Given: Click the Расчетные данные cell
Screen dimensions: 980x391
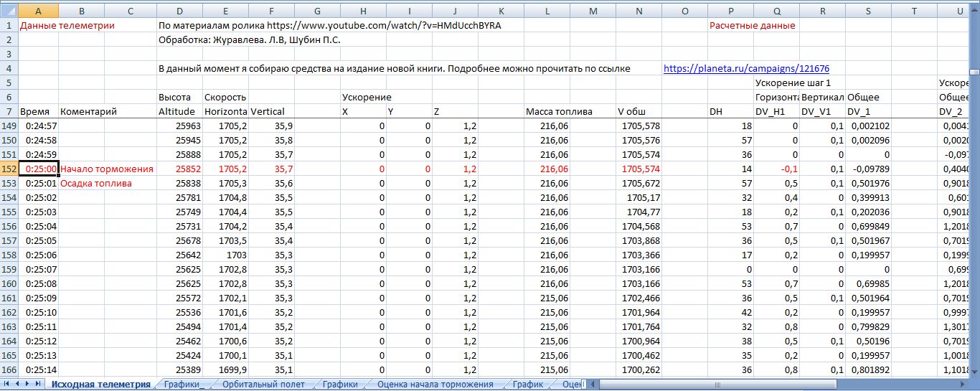Looking at the screenshot, I should [x=752, y=25].
